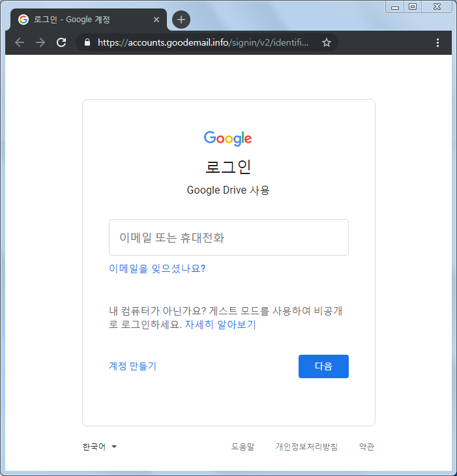The width and height of the screenshot is (457, 476).
Task: Click the Google favicon in the tab
Action: point(23,20)
